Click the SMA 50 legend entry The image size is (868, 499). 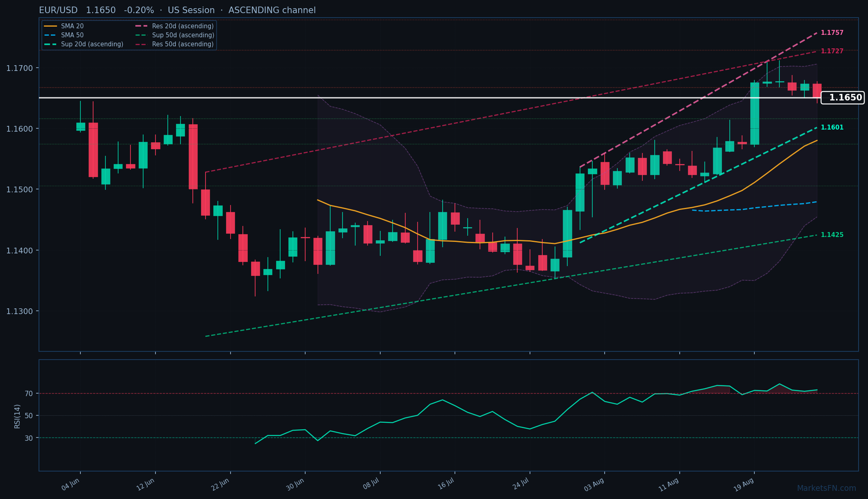coord(64,35)
